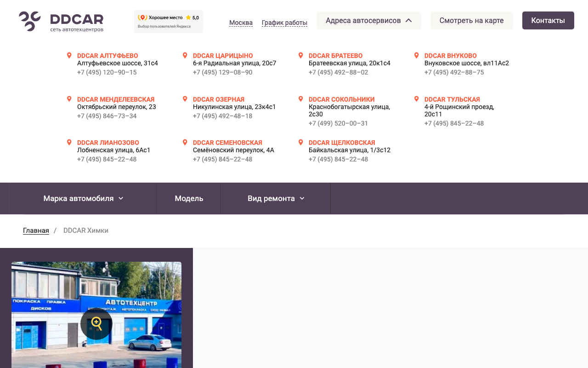The height and width of the screenshot is (368, 588).
Task: Open the DDCAR СОКОЛЬНИКИ service link
Action: pyautogui.click(x=342, y=99)
